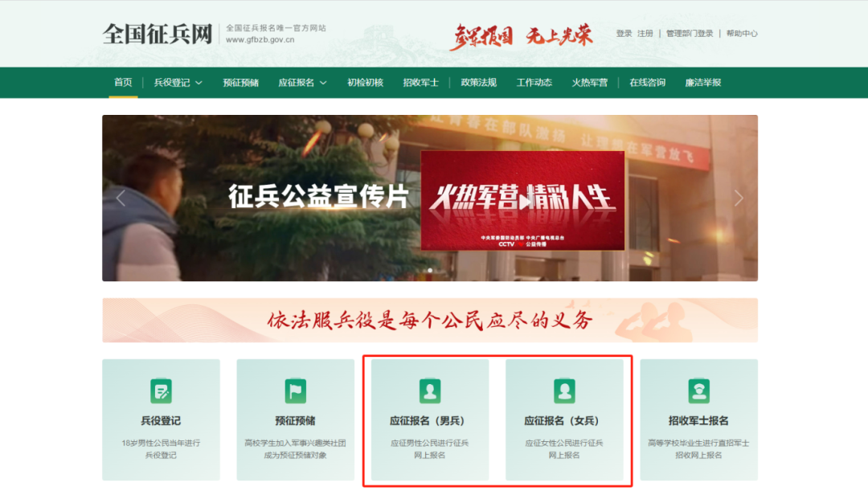Open the 帮助中心 link

743,34
